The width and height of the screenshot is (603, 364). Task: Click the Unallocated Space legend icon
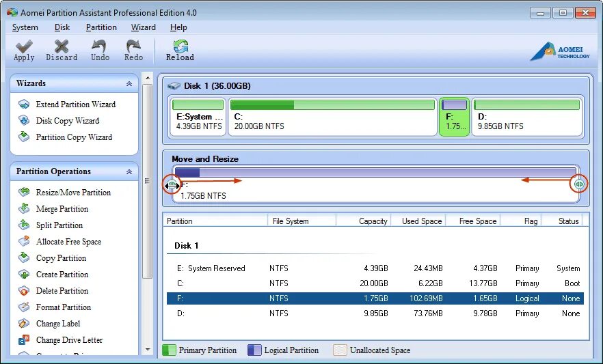[x=340, y=350]
